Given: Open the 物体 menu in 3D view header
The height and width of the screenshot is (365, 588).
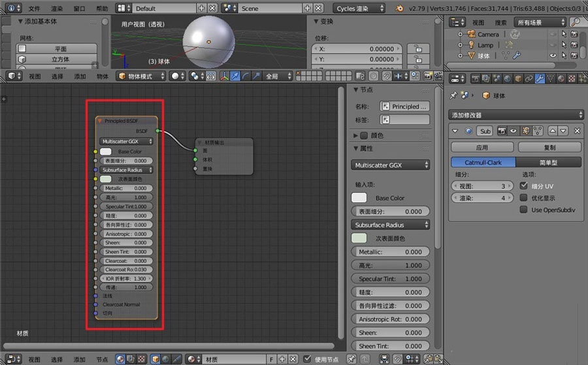Looking at the screenshot, I should (103, 77).
